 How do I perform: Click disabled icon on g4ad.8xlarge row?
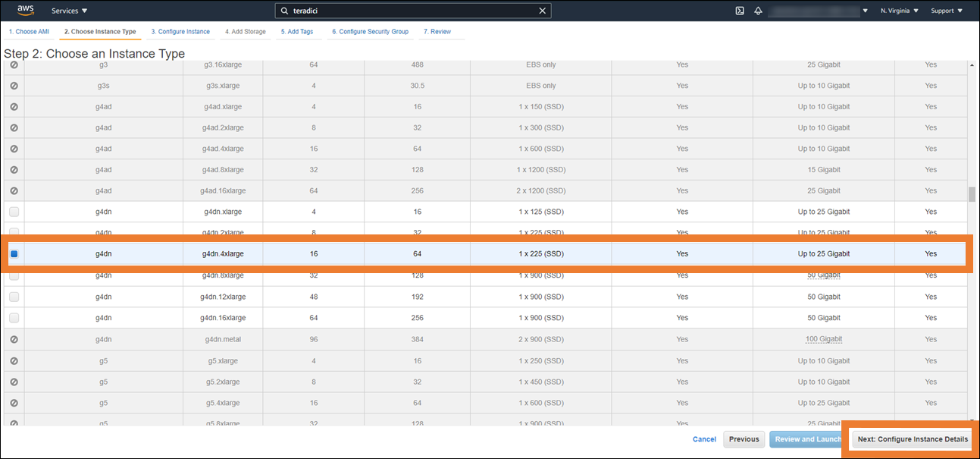coord(14,170)
